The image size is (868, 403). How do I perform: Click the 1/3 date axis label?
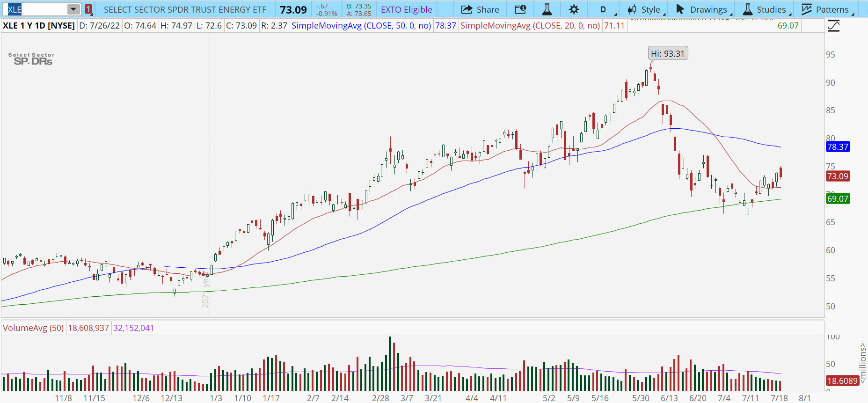point(216,398)
